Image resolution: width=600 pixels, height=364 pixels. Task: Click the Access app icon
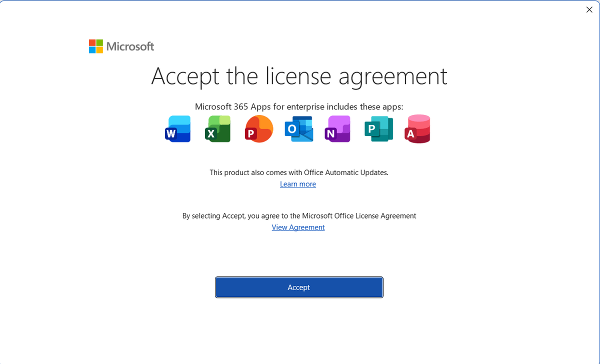pyautogui.click(x=417, y=129)
